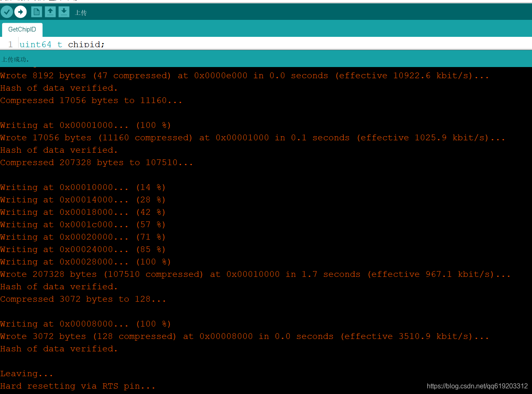532x394 pixels.
Task: Click 'Compressed 207328 bytes to 107510...' line
Action: pyautogui.click(x=96, y=163)
